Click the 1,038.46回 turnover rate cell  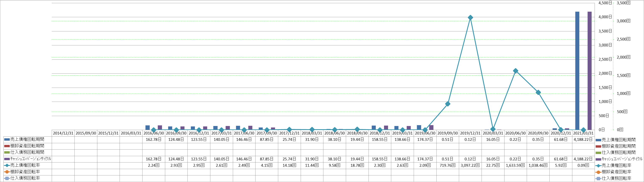[x=538, y=165]
